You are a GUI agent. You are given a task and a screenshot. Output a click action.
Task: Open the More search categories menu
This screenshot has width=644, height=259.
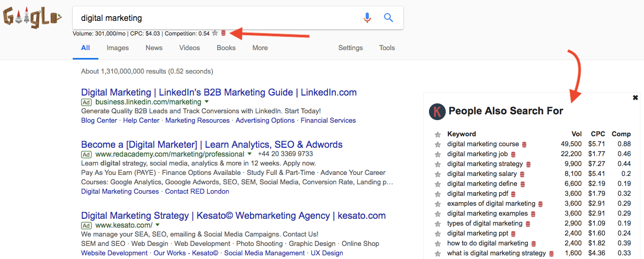(260, 48)
